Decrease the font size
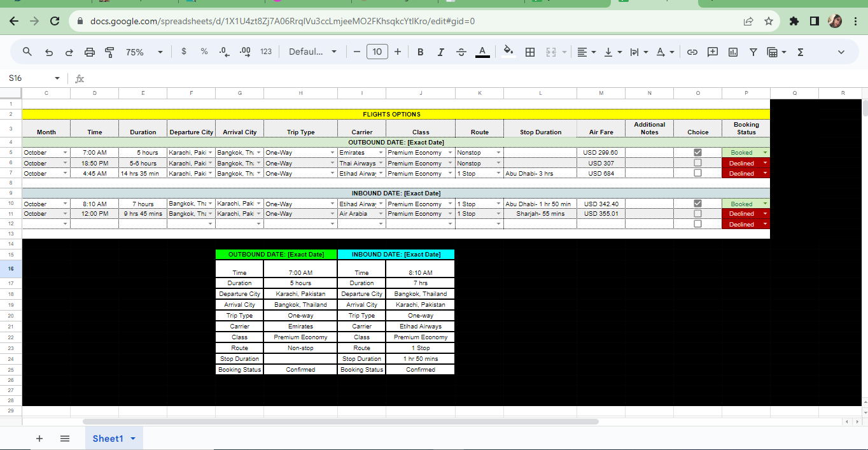The image size is (868, 450). click(356, 52)
